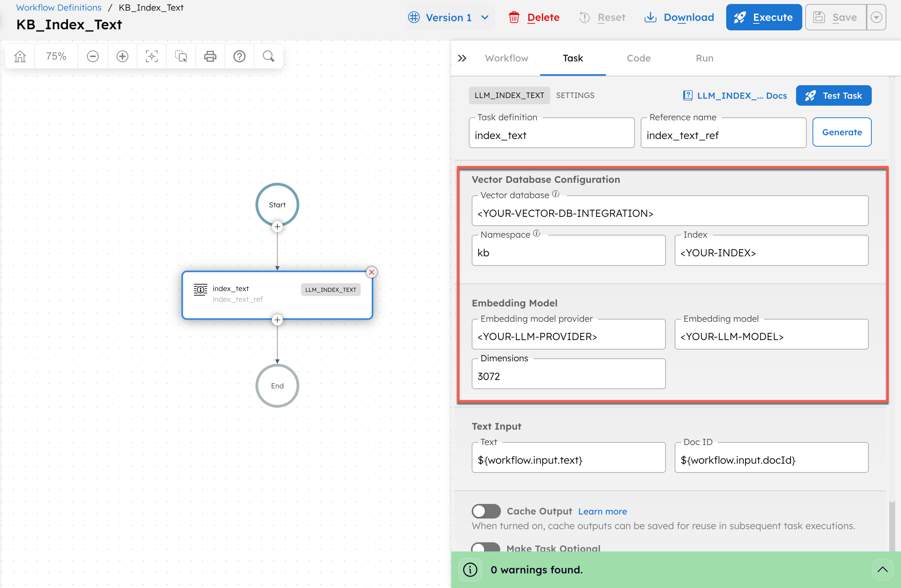
Task: Fit the workflow to the screen
Action: point(151,56)
